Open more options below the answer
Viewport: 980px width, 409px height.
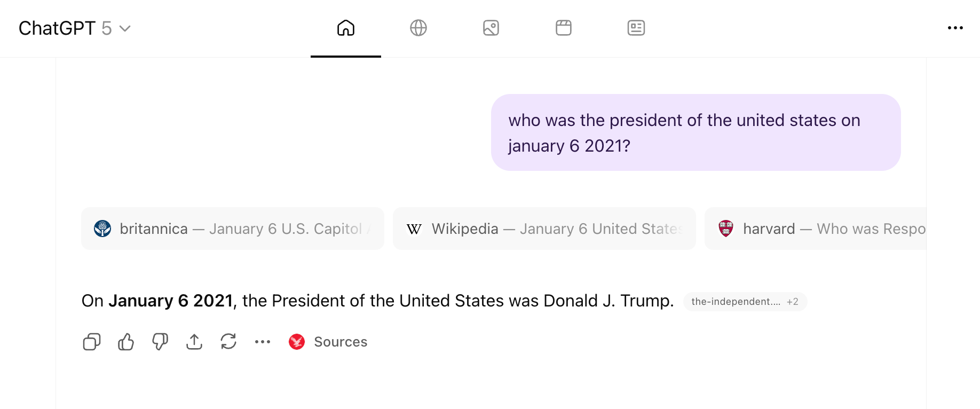(x=263, y=342)
